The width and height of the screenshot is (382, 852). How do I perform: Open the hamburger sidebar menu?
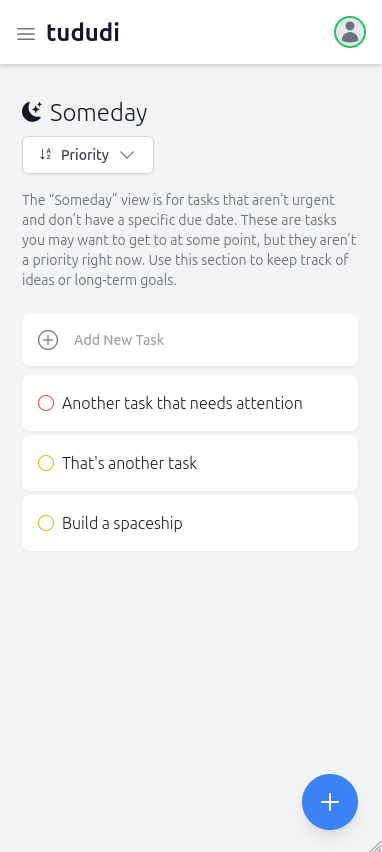(26, 34)
